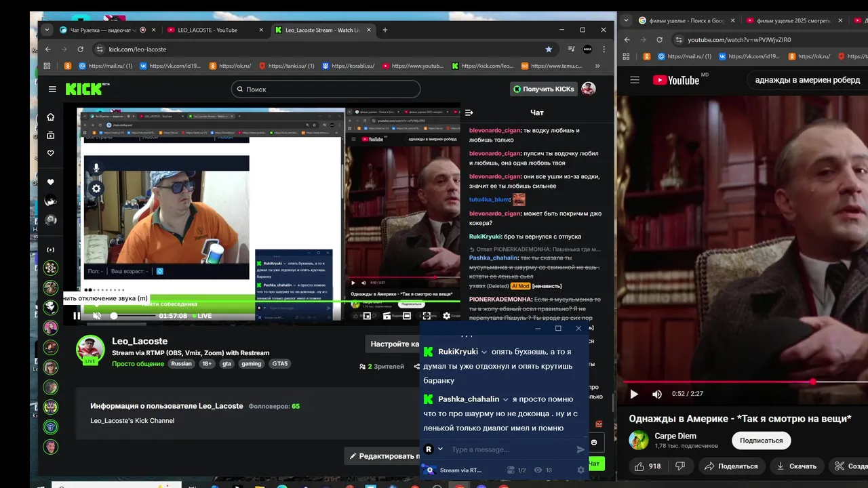The height and width of the screenshot is (488, 868).
Task: Open the Kick hamburger menu
Action: [x=52, y=89]
